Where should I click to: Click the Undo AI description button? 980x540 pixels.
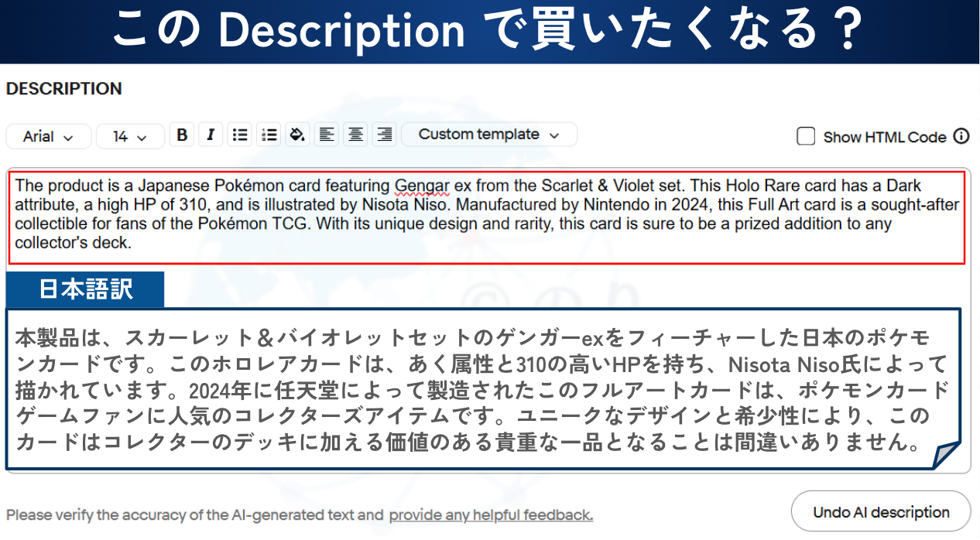(x=881, y=512)
